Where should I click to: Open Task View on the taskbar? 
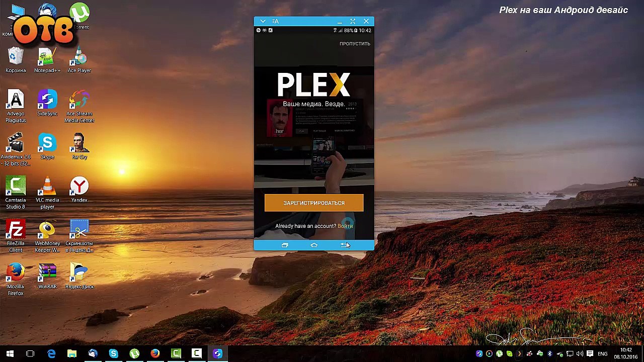click(x=30, y=354)
